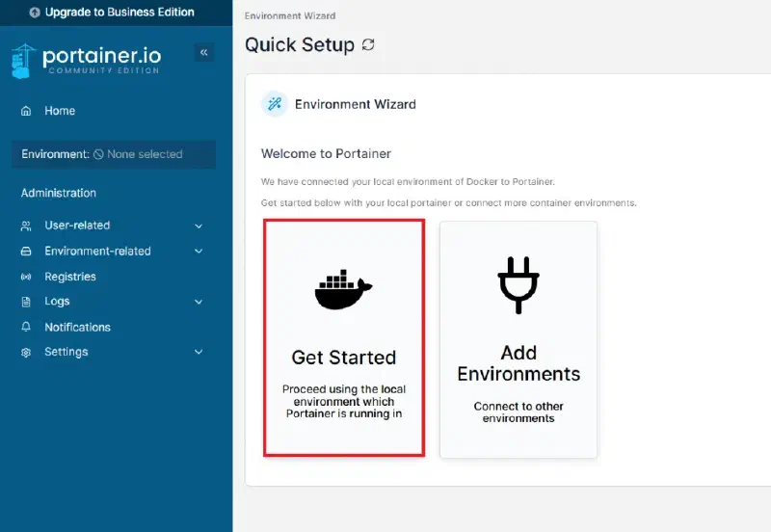Image resolution: width=771 pixels, height=532 pixels.
Task: Click the Upgrade to Business Edition link
Action: coord(112,13)
